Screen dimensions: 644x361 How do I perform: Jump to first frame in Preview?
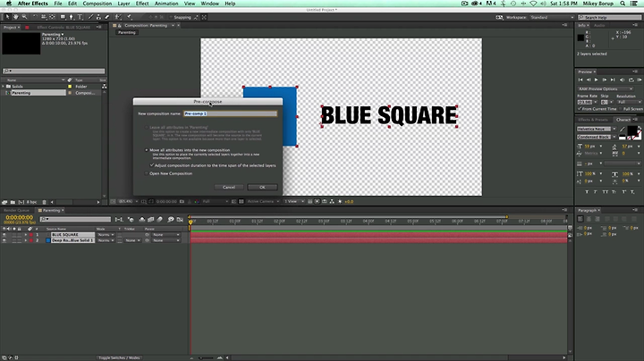[x=580, y=80]
